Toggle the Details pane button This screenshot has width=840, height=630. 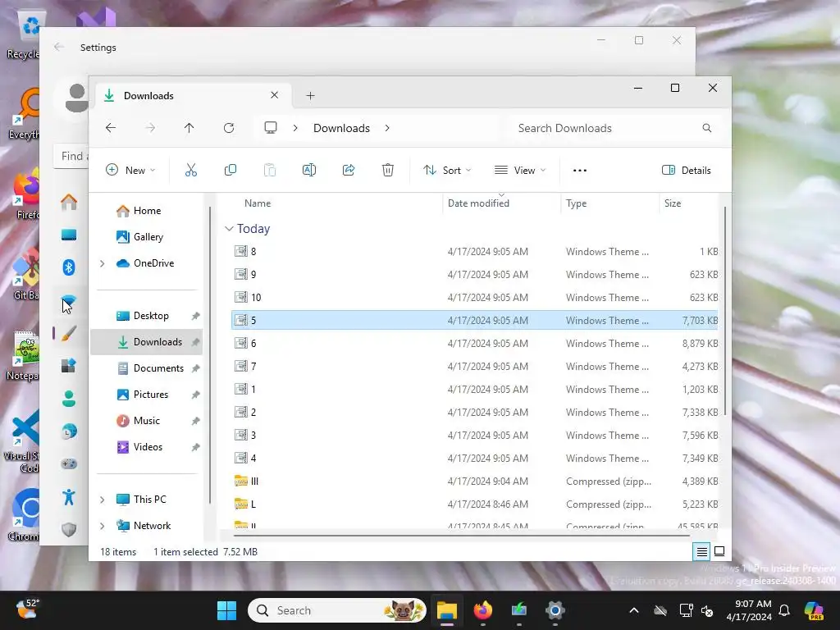click(687, 171)
